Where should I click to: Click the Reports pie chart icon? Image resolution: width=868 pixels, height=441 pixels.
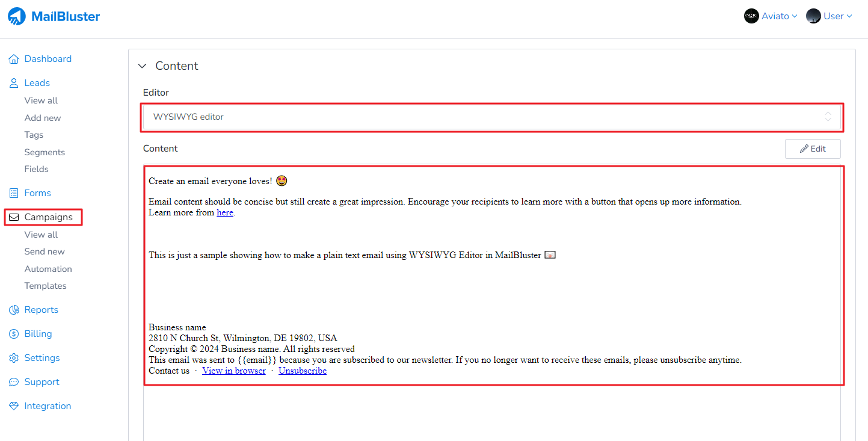tap(14, 310)
